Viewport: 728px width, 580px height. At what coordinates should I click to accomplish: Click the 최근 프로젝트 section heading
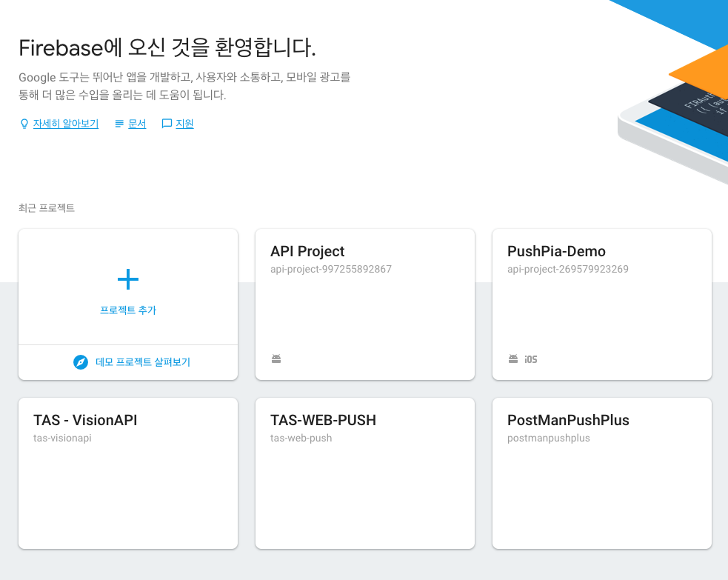[x=47, y=207]
